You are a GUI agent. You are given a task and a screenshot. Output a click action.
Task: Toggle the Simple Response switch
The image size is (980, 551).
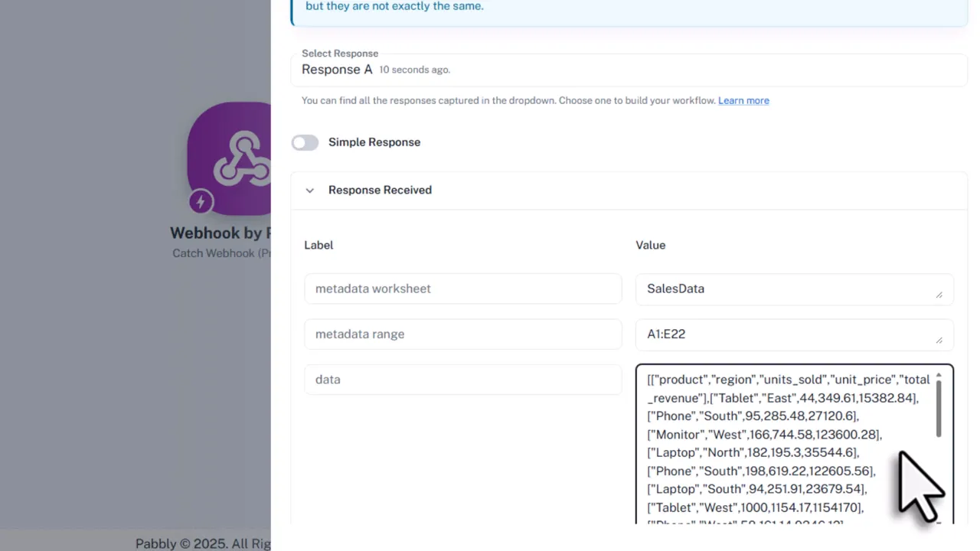coord(305,142)
